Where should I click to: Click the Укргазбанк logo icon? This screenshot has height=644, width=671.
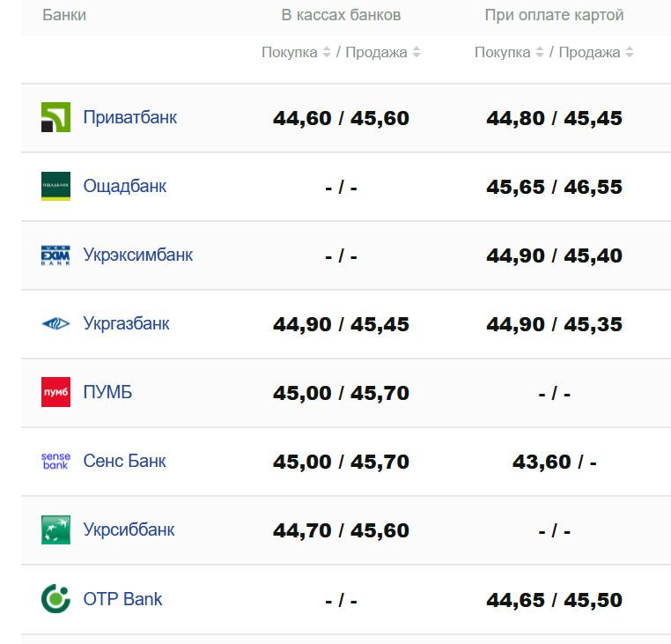point(55,323)
